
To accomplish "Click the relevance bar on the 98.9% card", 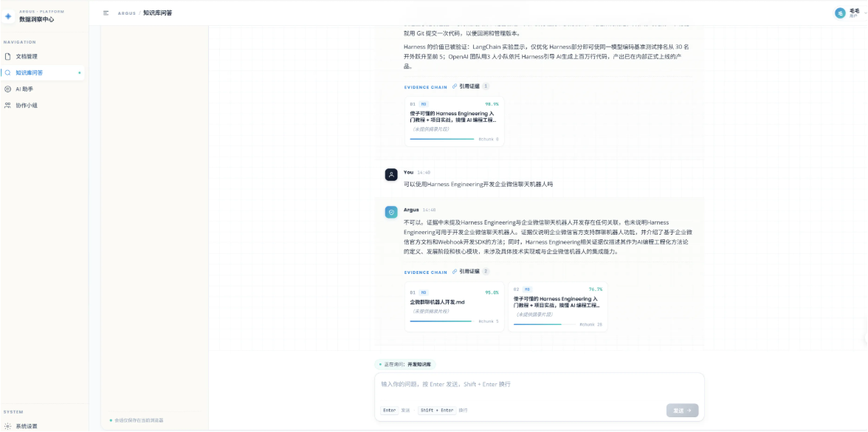I will coord(442,139).
